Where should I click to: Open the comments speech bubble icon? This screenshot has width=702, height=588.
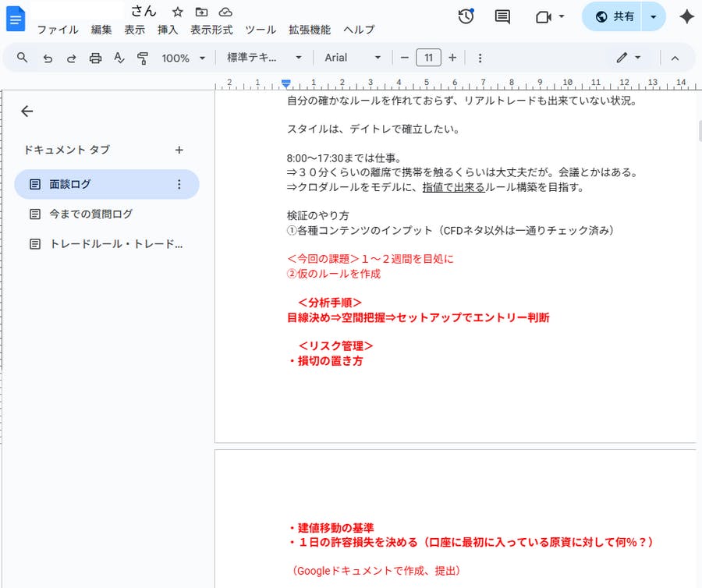(x=503, y=16)
